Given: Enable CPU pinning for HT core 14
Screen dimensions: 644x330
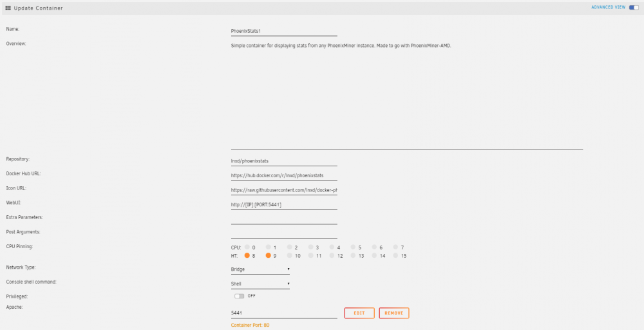Looking at the screenshot, I should (375, 256).
